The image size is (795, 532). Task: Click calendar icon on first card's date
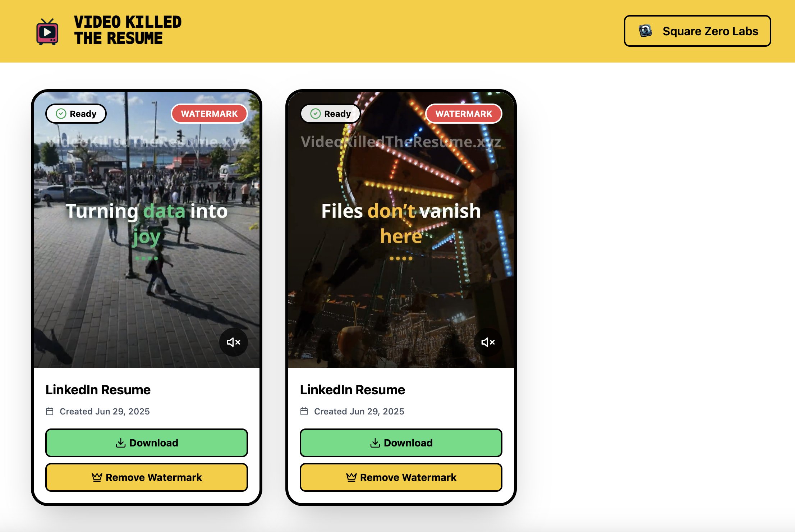pos(50,411)
